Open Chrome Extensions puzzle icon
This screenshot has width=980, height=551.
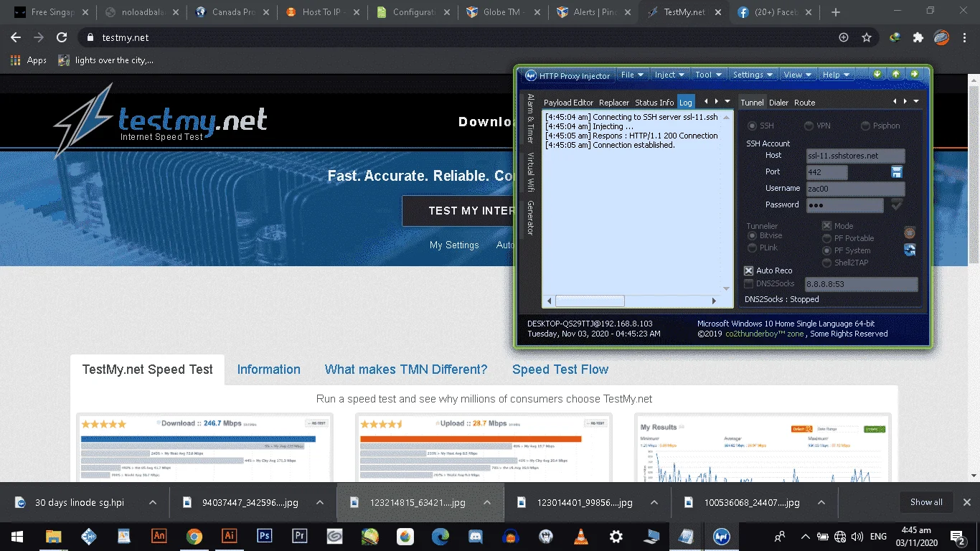coord(918,37)
